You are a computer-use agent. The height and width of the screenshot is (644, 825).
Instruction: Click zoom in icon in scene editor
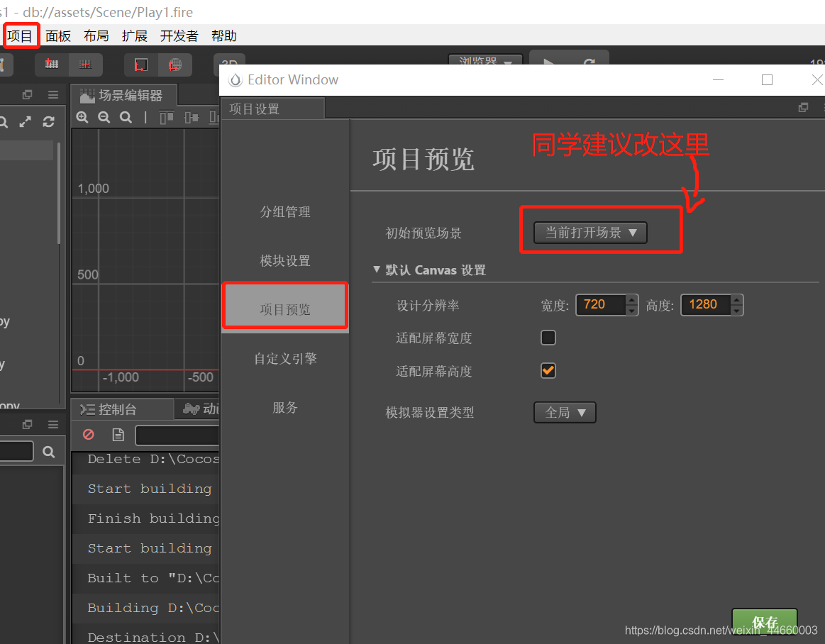(x=82, y=117)
